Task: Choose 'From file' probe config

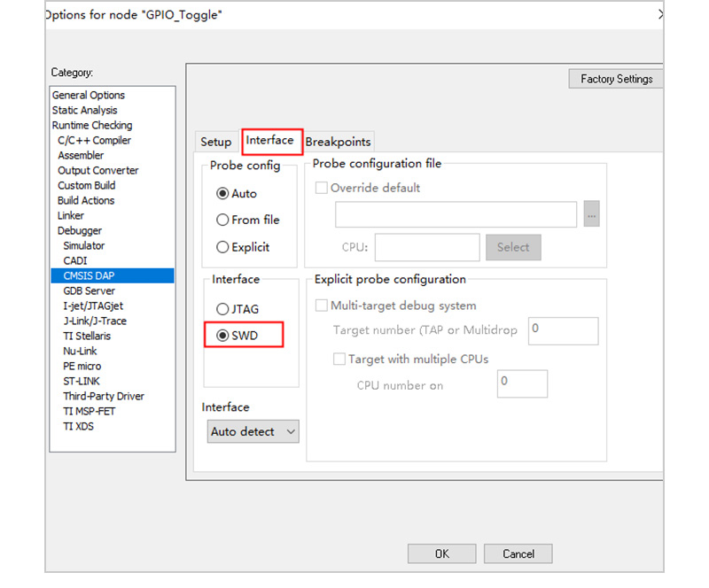Action: [222, 220]
